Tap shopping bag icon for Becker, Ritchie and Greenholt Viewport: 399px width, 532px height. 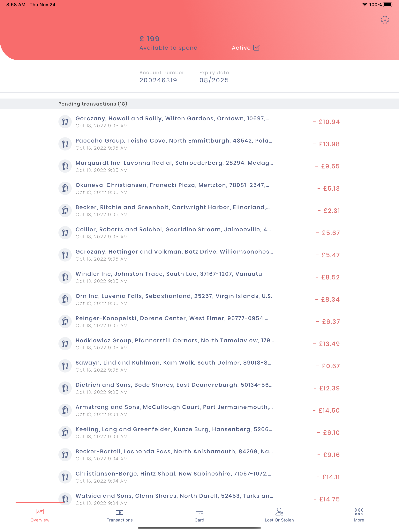tap(65, 211)
